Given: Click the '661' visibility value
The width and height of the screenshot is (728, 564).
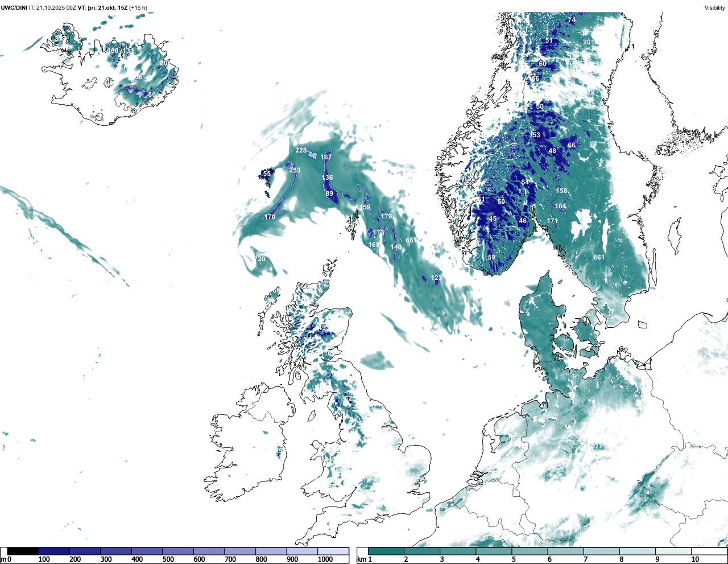Looking at the screenshot, I should pos(411,240).
